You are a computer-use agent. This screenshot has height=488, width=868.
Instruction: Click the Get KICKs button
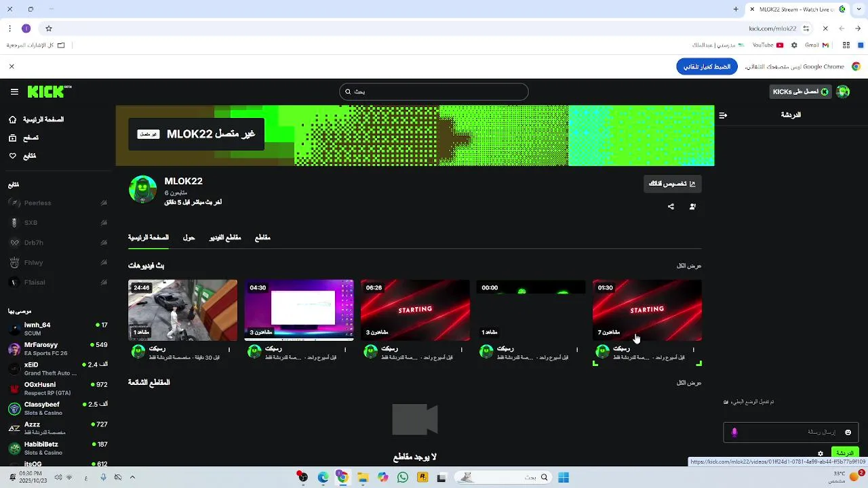point(800,91)
